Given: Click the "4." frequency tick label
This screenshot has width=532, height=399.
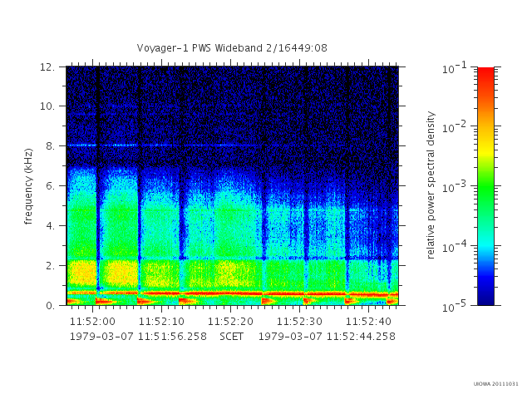Looking at the screenshot, I should tap(51, 225).
